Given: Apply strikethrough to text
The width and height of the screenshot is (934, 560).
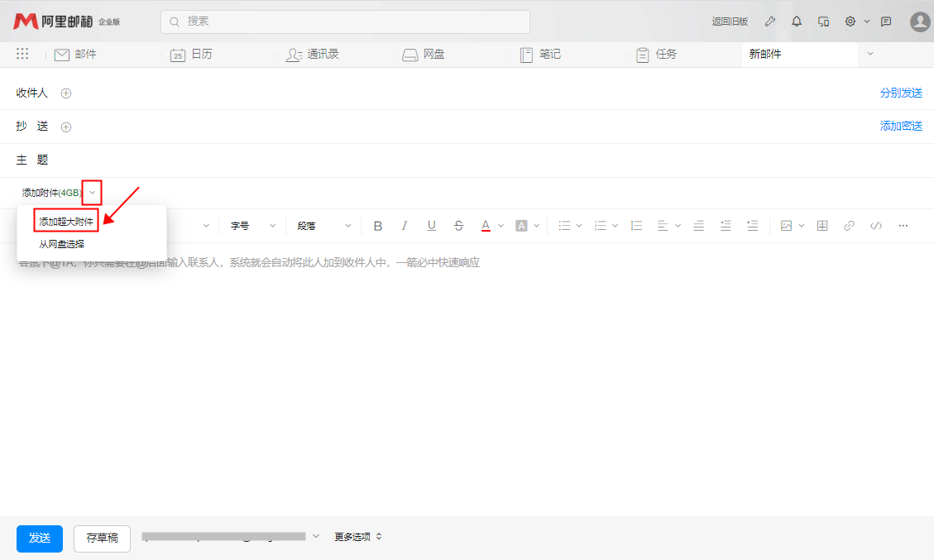Looking at the screenshot, I should tap(458, 226).
